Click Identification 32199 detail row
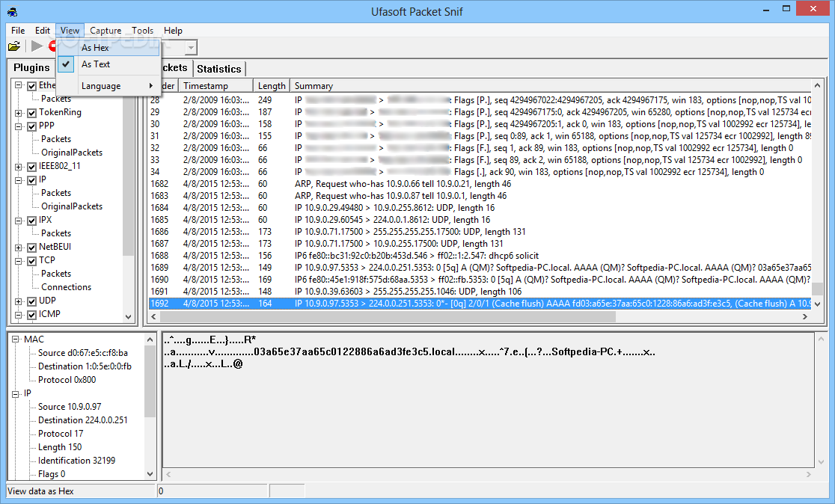 click(76, 461)
